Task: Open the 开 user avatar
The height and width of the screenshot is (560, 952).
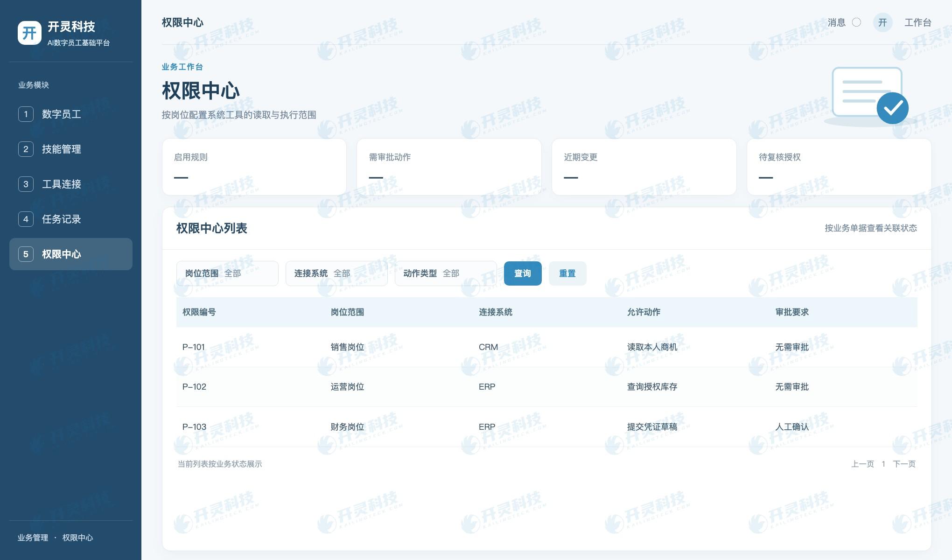Action: [882, 22]
